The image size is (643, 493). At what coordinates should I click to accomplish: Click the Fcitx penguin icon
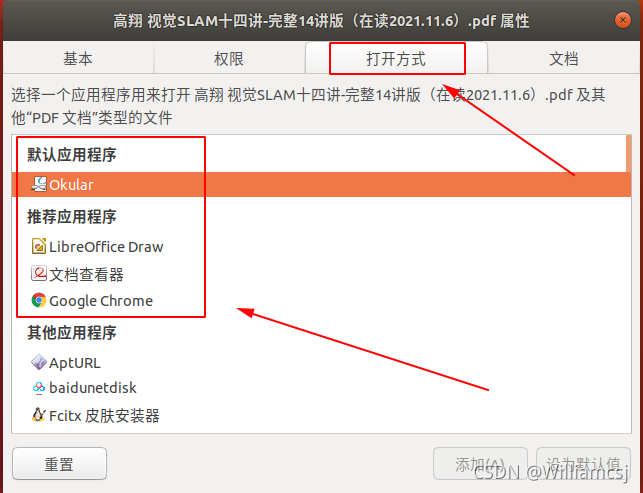click(39, 415)
